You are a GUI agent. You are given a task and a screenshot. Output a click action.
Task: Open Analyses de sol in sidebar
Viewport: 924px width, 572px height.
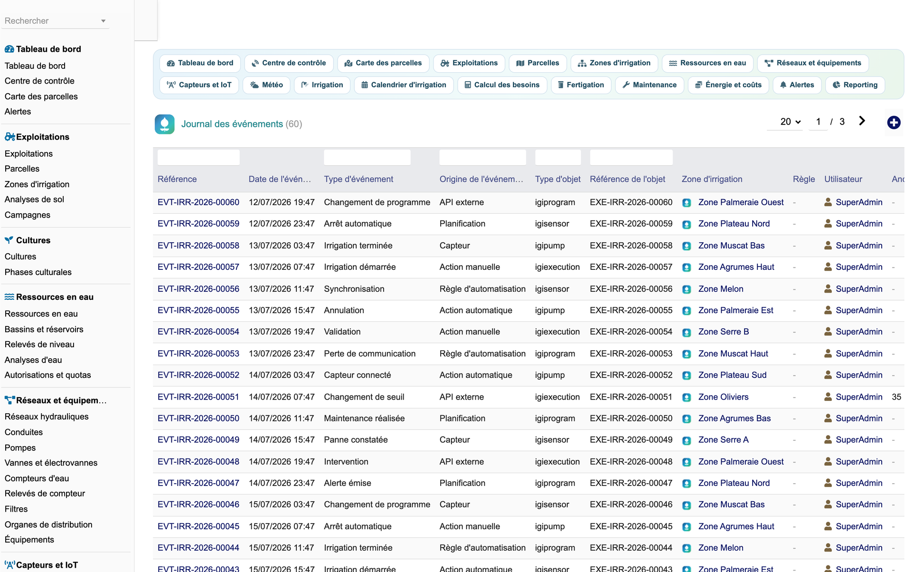click(x=34, y=200)
